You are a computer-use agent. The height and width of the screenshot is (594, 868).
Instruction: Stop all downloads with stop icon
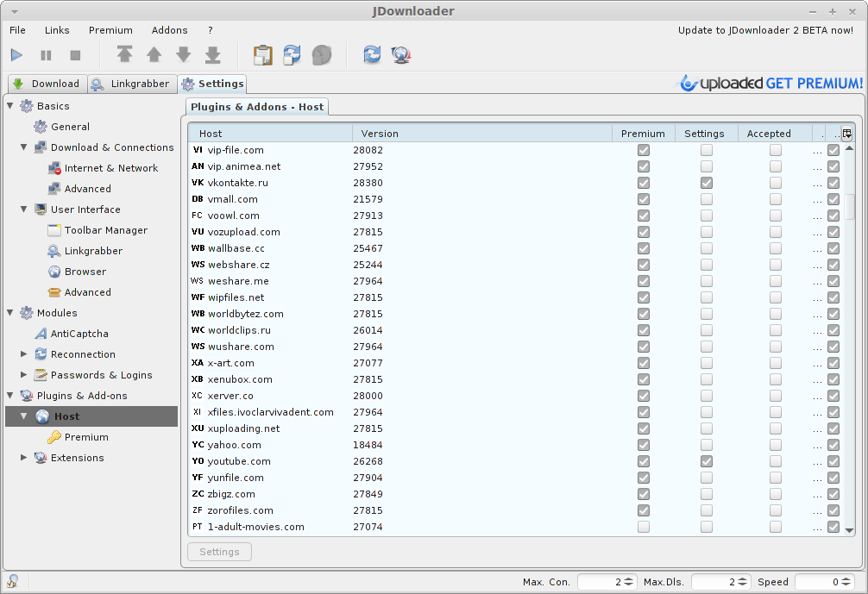[x=75, y=55]
